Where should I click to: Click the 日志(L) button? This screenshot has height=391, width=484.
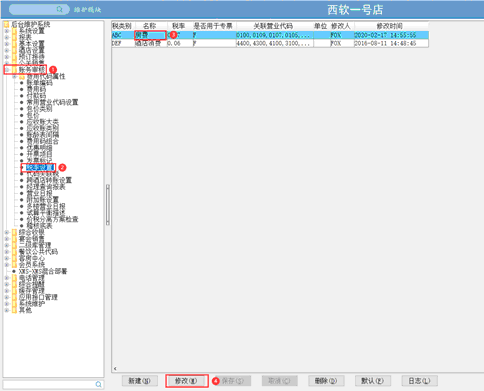[419, 381]
